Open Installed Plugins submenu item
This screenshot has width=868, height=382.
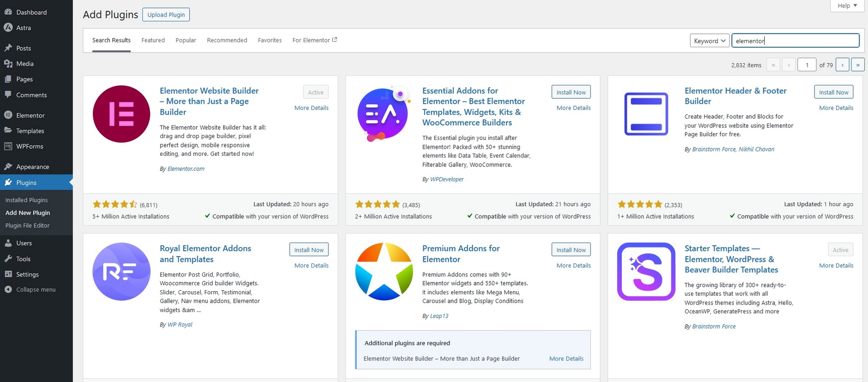[27, 200]
